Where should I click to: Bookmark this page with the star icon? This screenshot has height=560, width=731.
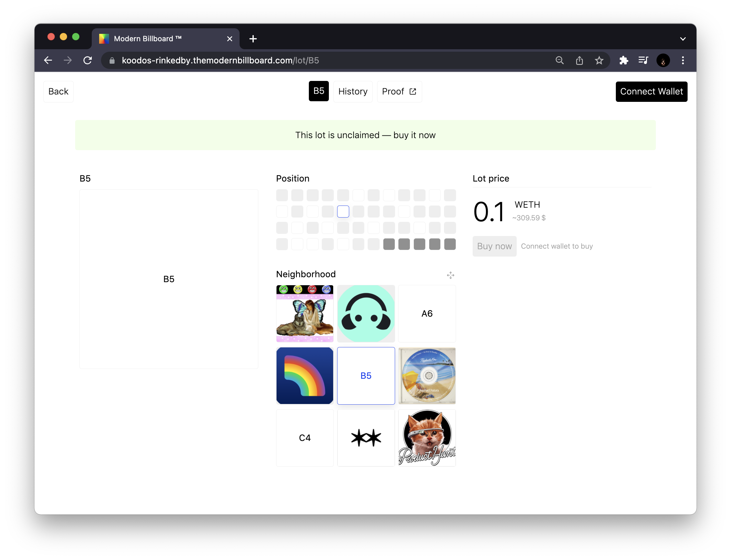(599, 60)
